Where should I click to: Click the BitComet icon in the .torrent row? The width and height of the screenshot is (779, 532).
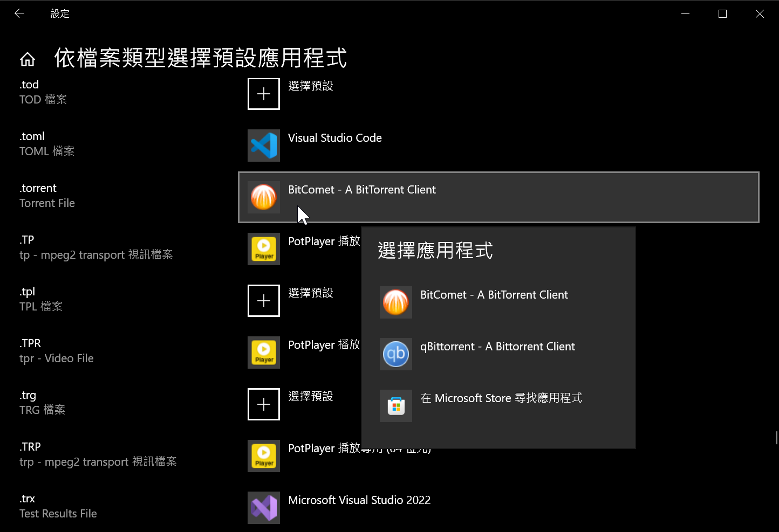[x=264, y=197]
